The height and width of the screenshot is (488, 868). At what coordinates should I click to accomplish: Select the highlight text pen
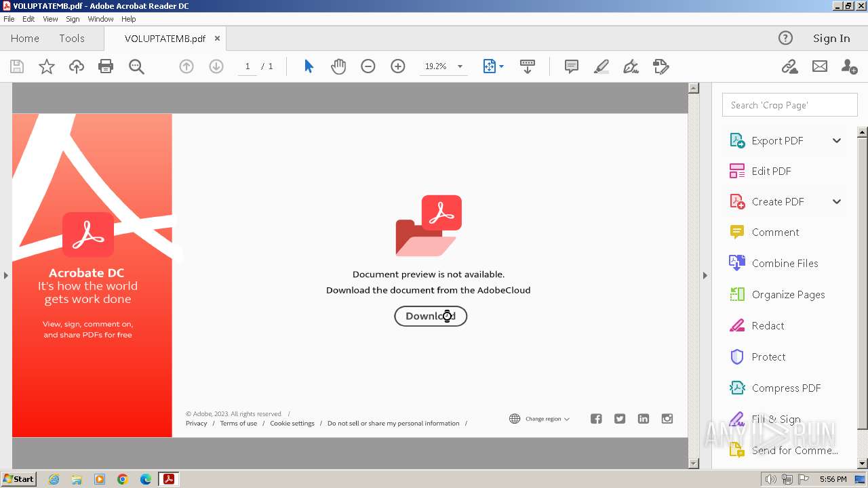[x=601, y=66]
